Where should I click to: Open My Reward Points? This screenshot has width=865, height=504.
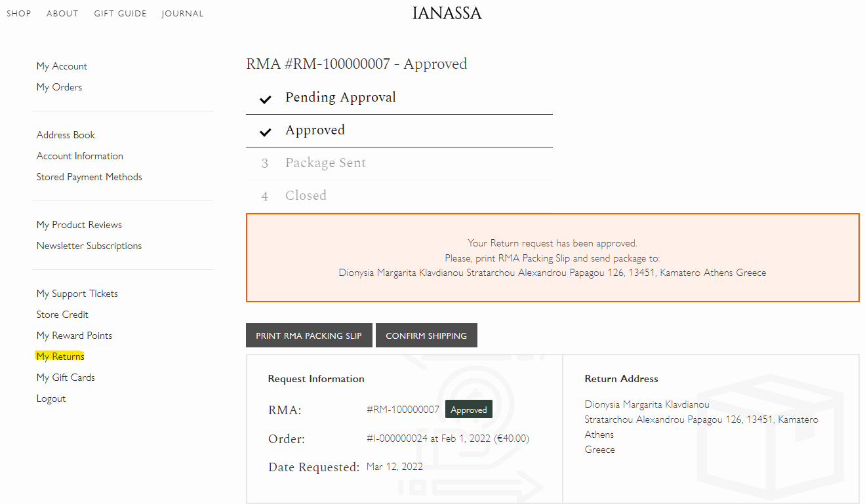(x=74, y=336)
